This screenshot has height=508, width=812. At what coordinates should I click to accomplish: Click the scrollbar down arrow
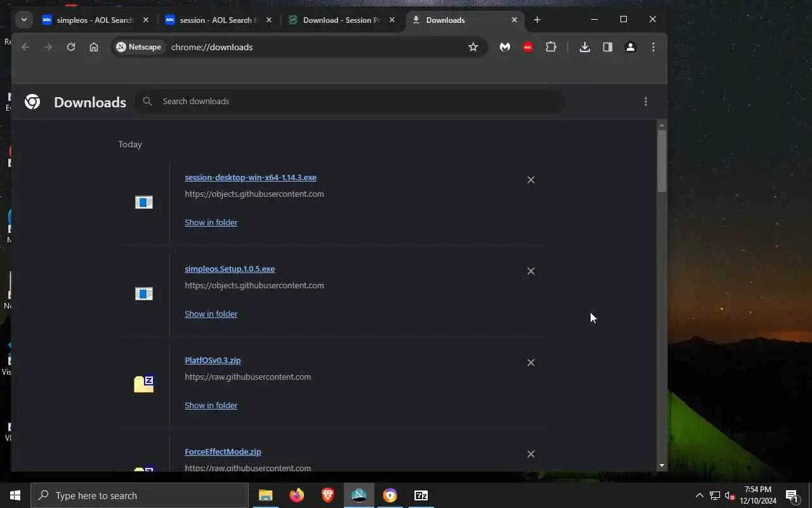tap(662, 466)
